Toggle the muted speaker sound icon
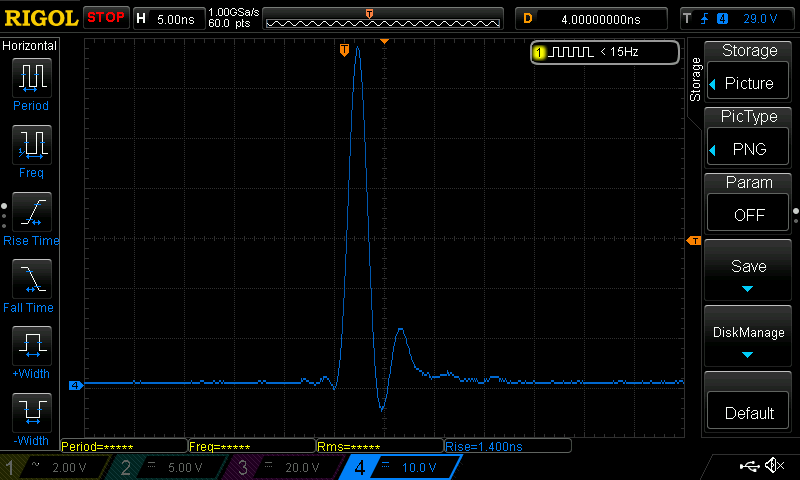 coord(774,466)
